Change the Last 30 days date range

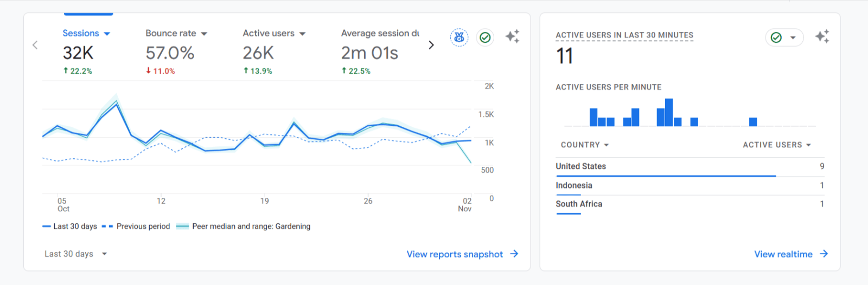click(x=75, y=254)
